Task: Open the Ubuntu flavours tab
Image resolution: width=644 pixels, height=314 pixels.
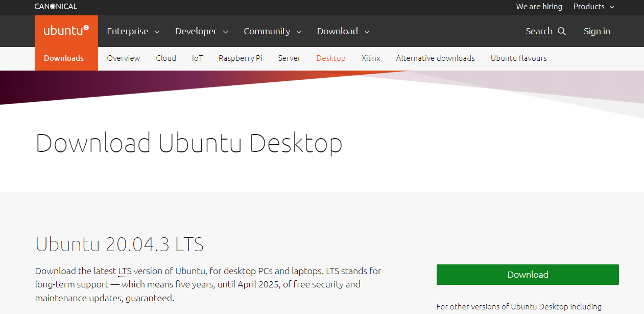Action: coord(519,58)
